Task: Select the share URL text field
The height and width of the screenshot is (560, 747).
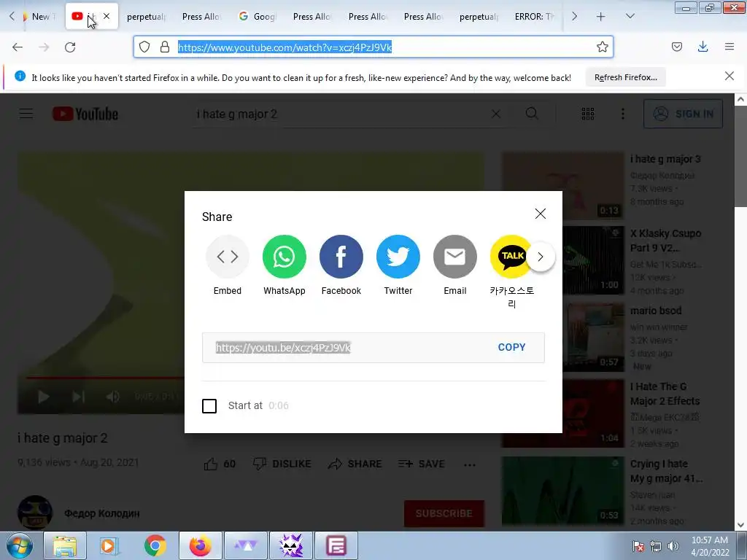Action: click(373, 348)
